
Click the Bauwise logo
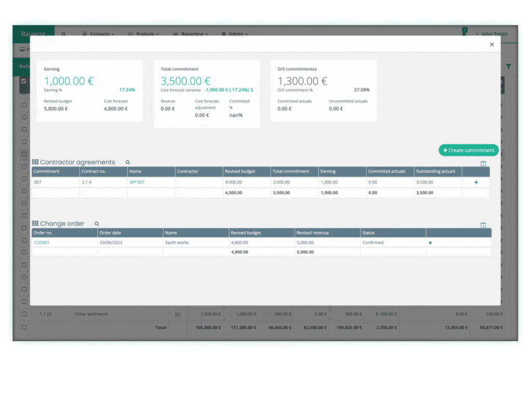33,34
